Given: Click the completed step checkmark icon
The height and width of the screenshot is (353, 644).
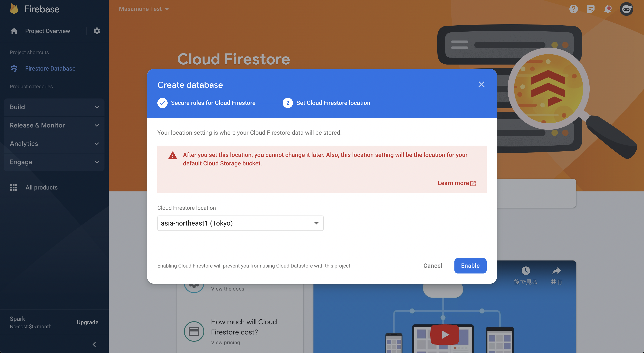Looking at the screenshot, I should point(162,103).
